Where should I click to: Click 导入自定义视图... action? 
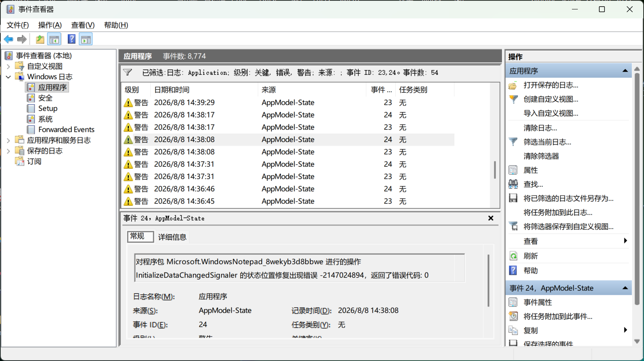pos(551,114)
